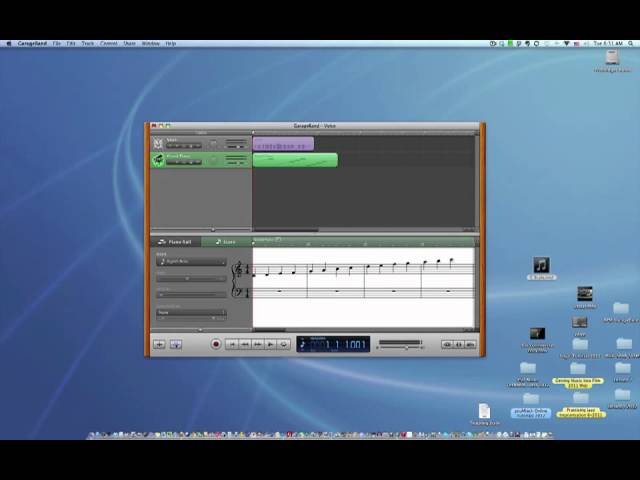Toggle the cycle region button
This screenshot has height=480, width=640.
(x=283, y=344)
